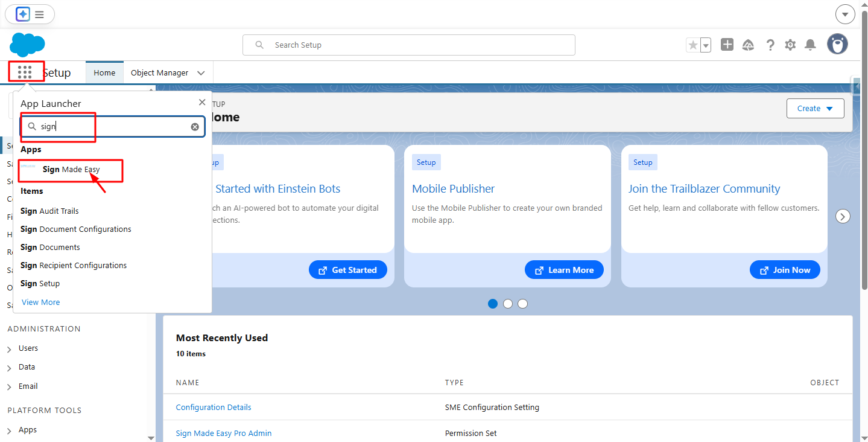The width and height of the screenshot is (868, 442).
Task: Open the Mobile Publisher card title
Action: pos(454,188)
